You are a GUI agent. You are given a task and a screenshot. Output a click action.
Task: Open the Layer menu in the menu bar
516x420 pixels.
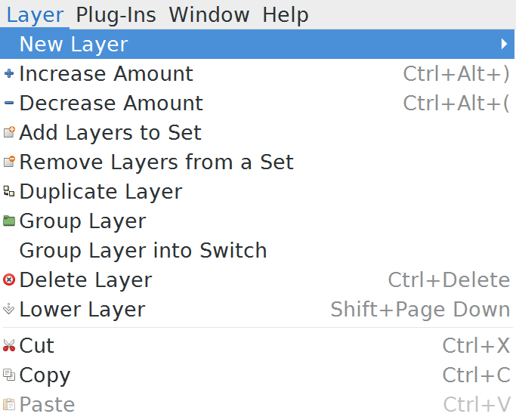point(35,14)
